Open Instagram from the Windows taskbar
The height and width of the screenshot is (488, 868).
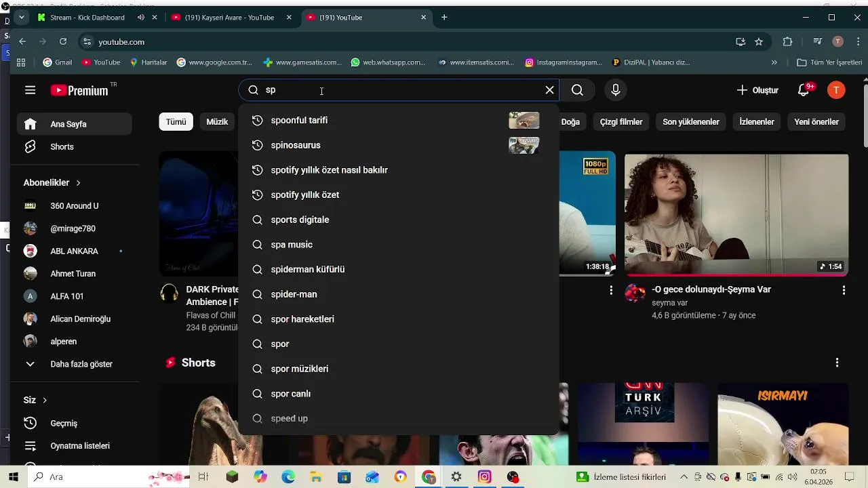484,477
